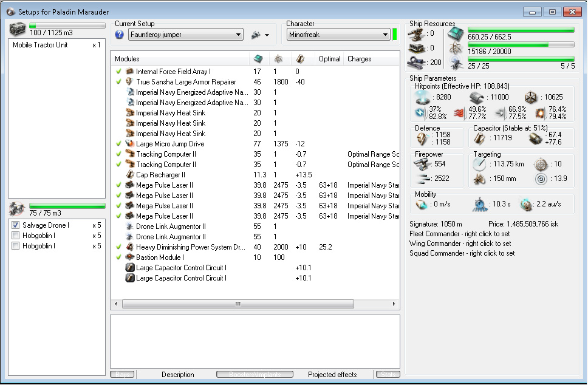This screenshot has height=385, width=588.
Task: Click the drone bay icon beside 75 / 75 m3
Action: (x=17, y=209)
